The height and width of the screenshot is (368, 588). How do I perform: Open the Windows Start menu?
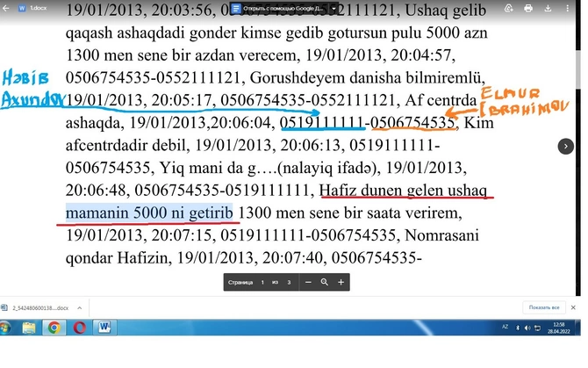pyautogui.click(x=4, y=328)
